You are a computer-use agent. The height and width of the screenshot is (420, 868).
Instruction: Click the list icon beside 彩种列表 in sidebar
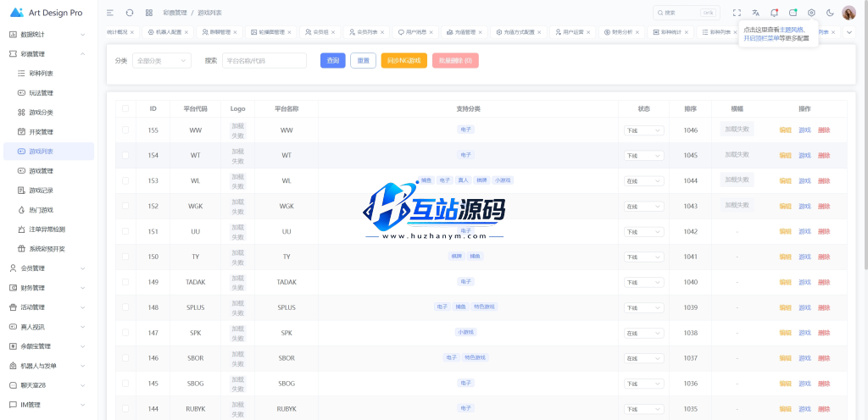21,73
